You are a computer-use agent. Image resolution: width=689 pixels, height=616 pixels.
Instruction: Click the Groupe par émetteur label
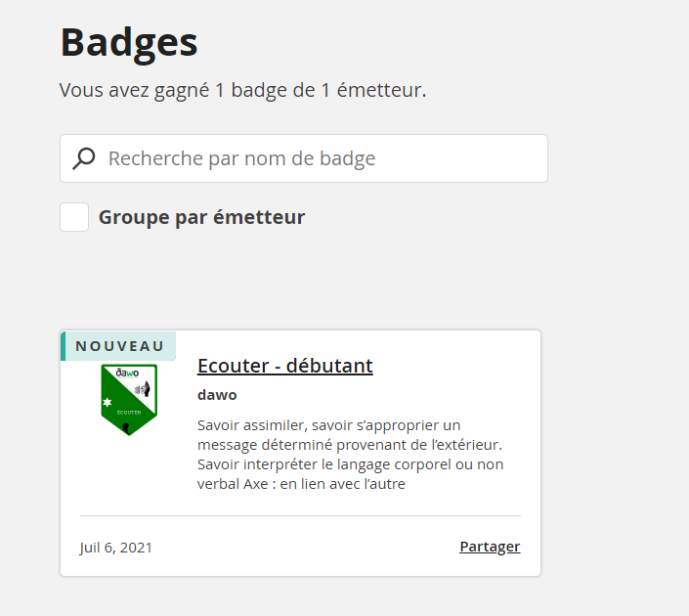tap(201, 217)
